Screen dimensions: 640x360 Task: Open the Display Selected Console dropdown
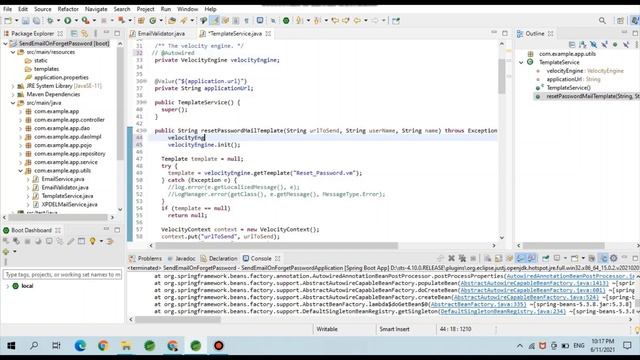click(565, 258)
